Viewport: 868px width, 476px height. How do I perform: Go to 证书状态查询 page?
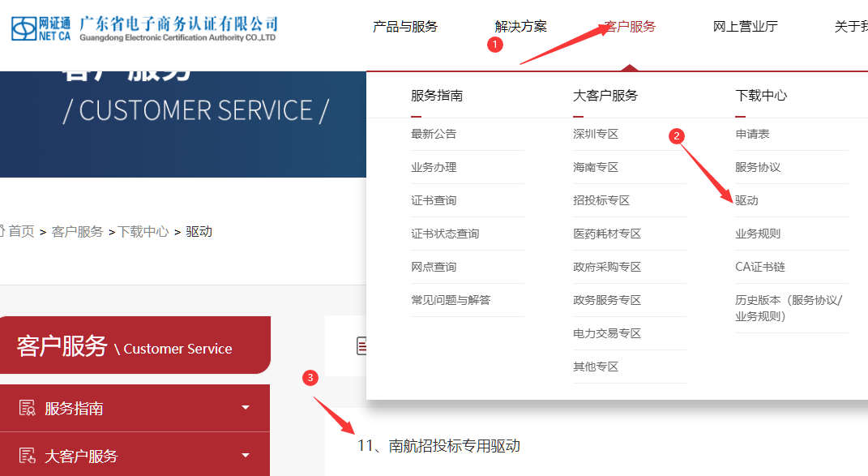coord(445,234)
